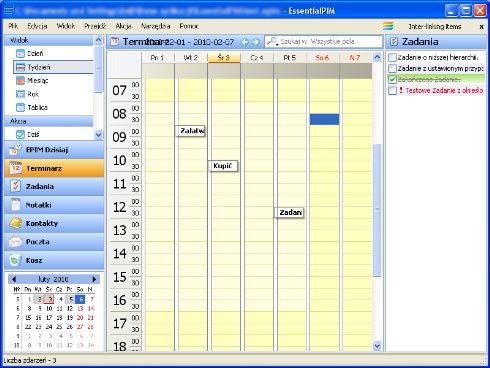
Task: Open the Narzędzia menu
Action: point(155,26)
